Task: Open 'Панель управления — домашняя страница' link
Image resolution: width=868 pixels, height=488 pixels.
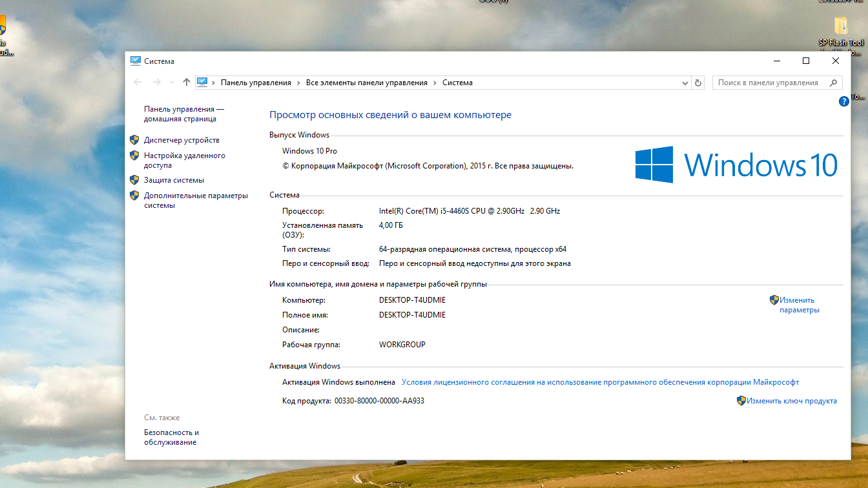Action: click(184, 114)
